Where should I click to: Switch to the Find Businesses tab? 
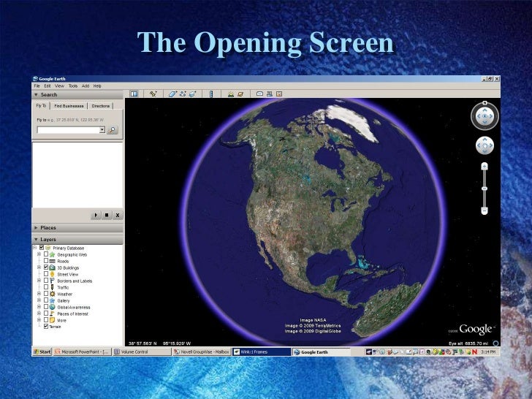click(69, 106)
